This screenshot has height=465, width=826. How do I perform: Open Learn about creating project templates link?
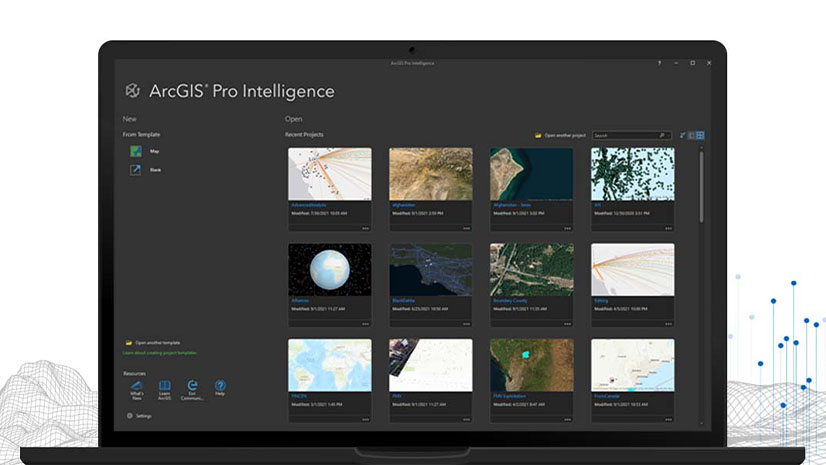pos(160,353)
